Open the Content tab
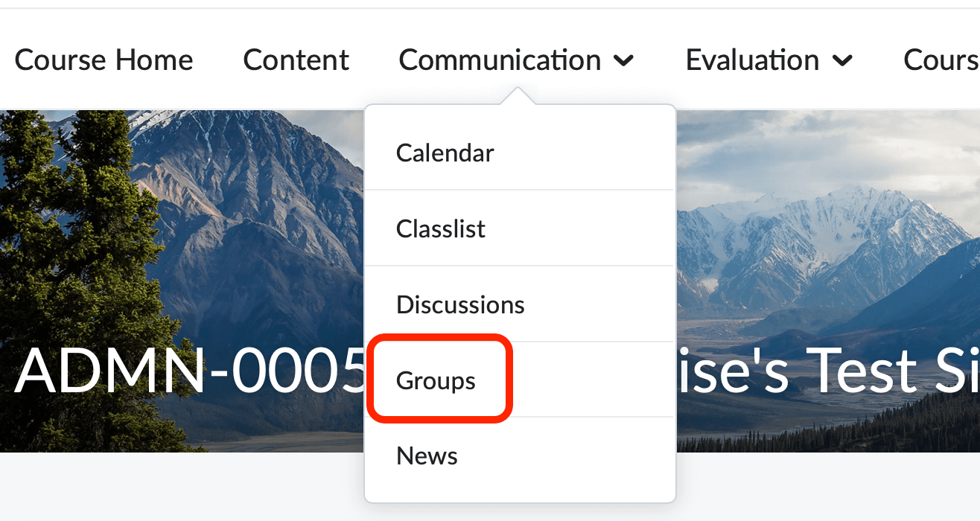The image size is (980, 521). pyautogui.click(x=296, y=60)
